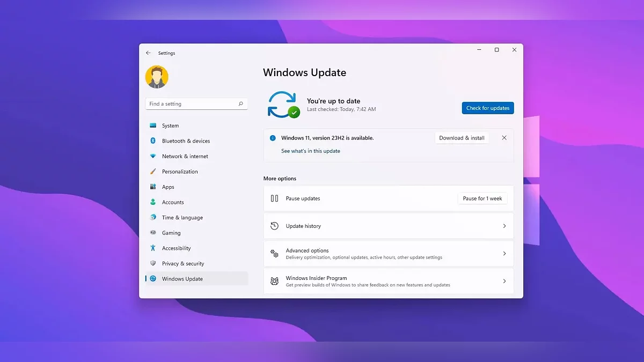Viewport: 644px width, 362px height.
Task: Click the Wi-Fi network icon
Action: [x=153, y=156]
